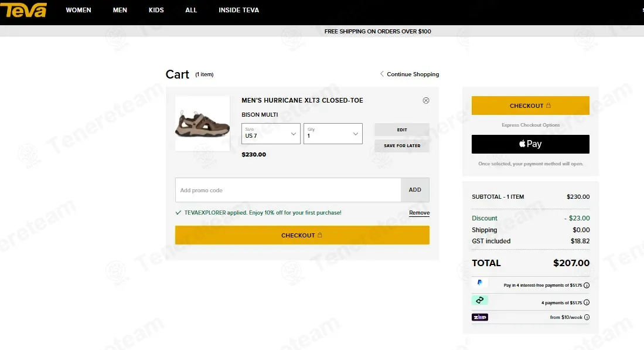Click SAVE FOR LATER button
The image size is (644, 350).
coord(401,145)
